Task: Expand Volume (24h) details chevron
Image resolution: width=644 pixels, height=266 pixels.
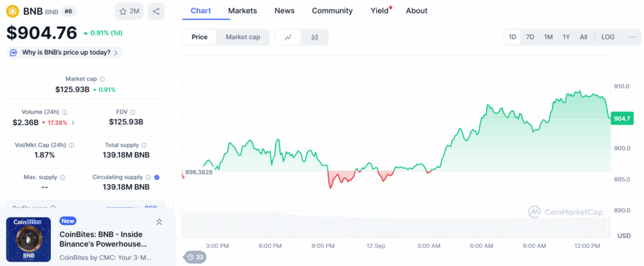Action: (x=73, y=123)
